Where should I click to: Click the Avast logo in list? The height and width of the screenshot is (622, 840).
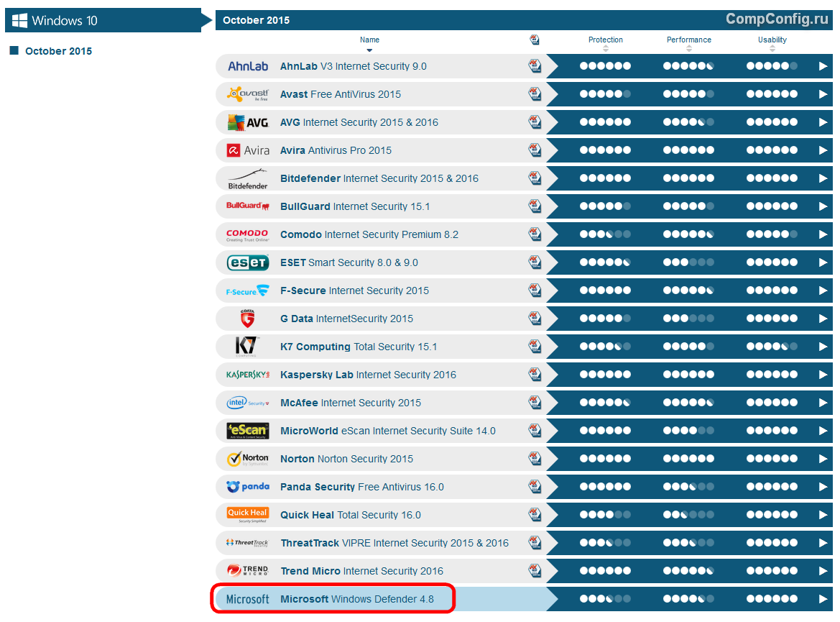[x=248, y=94]
